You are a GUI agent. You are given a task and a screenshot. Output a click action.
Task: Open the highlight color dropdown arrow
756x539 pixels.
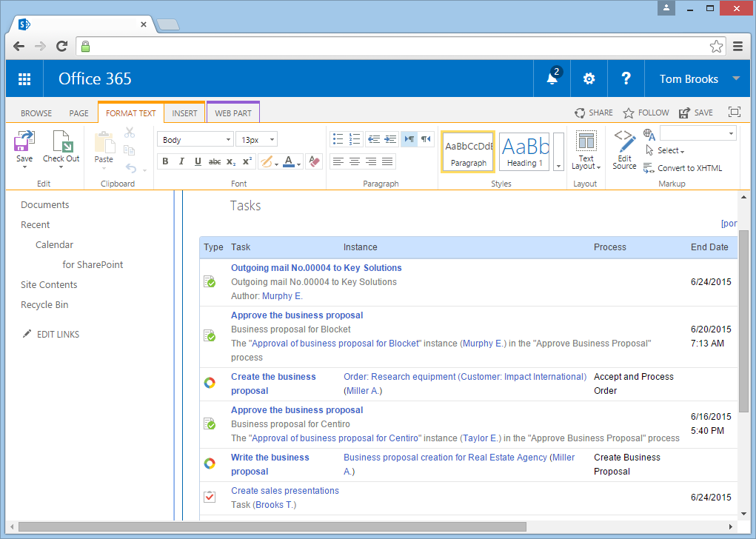pos(277,164)
